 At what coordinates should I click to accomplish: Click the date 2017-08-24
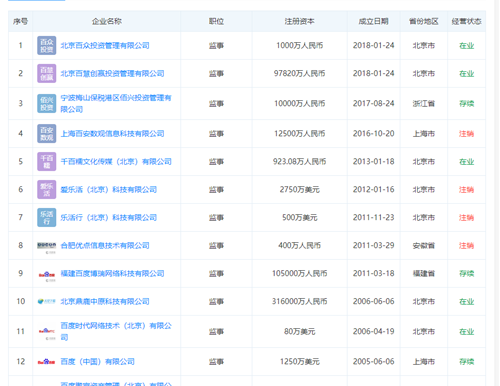tap(374, 104)
